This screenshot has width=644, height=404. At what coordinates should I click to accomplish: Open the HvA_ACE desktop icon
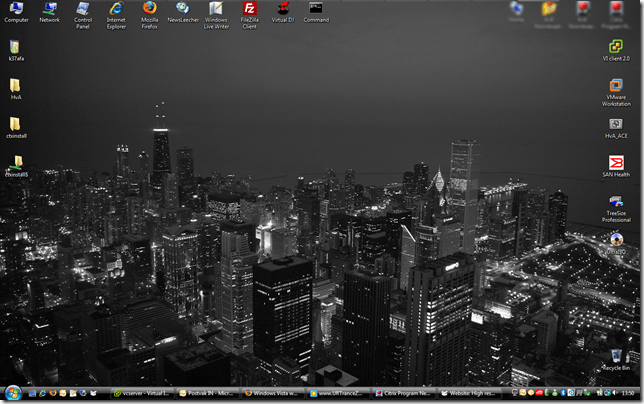point(616,129)
